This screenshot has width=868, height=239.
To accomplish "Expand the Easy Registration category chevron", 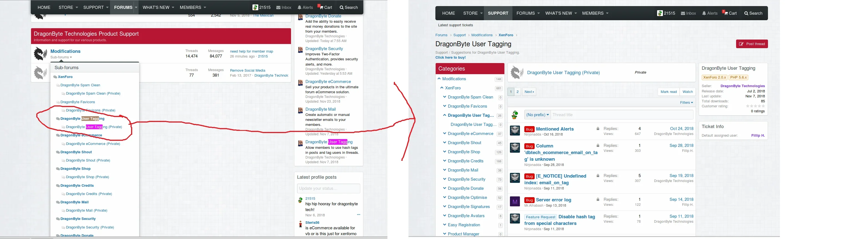I will click(x=445, y=225).
